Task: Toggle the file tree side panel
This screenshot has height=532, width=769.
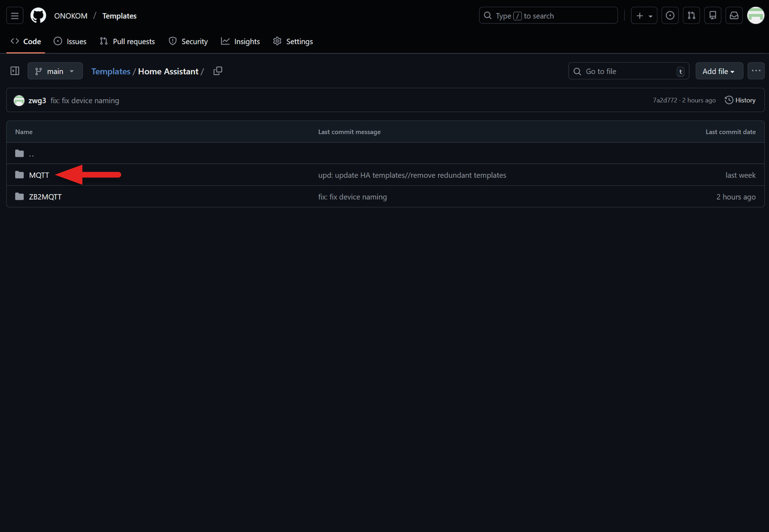Action: point(15,71)
